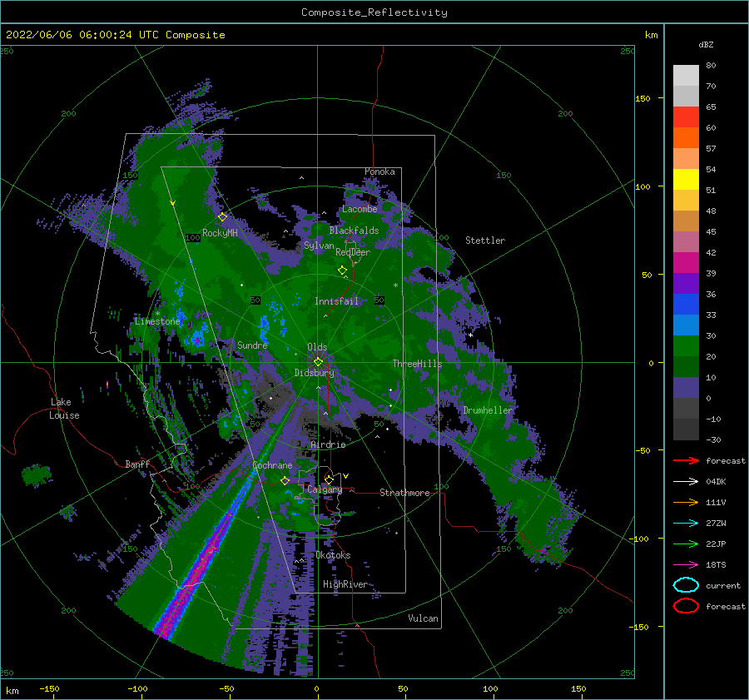The height and width of the screenshot is (700, 749).
Task: Click the orange 111V arrow icon
Action: coord(686,502)
